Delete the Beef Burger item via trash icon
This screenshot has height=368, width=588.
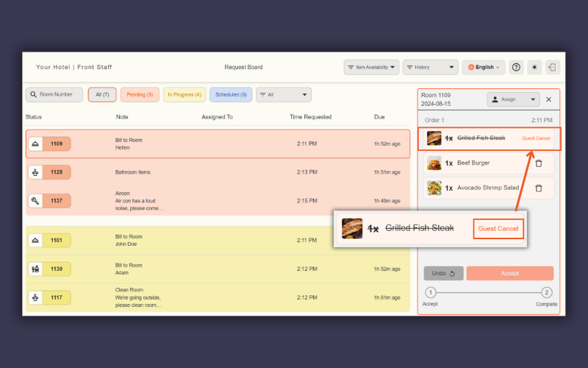[538, 163]
